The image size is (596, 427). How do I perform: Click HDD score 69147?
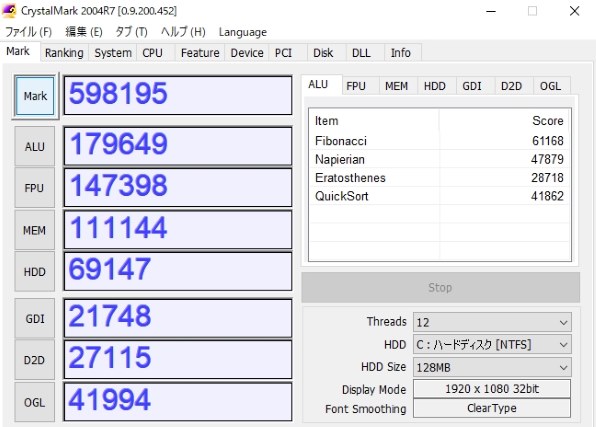178,271
